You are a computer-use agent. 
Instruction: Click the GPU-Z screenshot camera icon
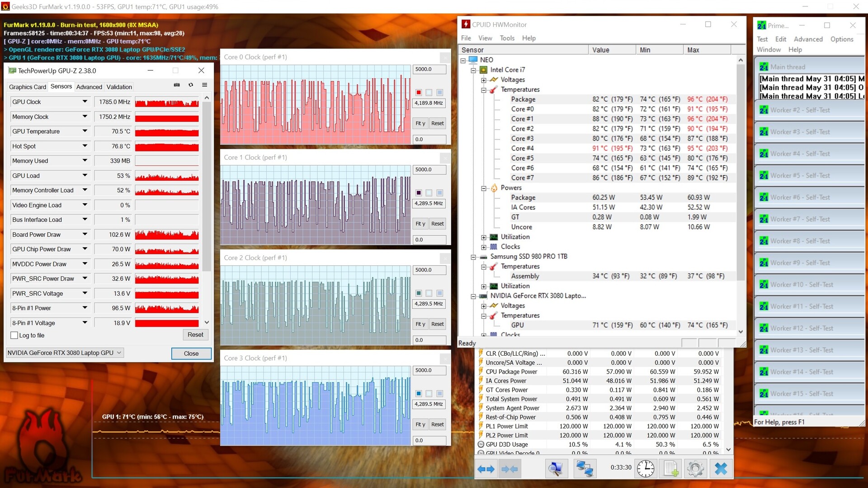177,85
